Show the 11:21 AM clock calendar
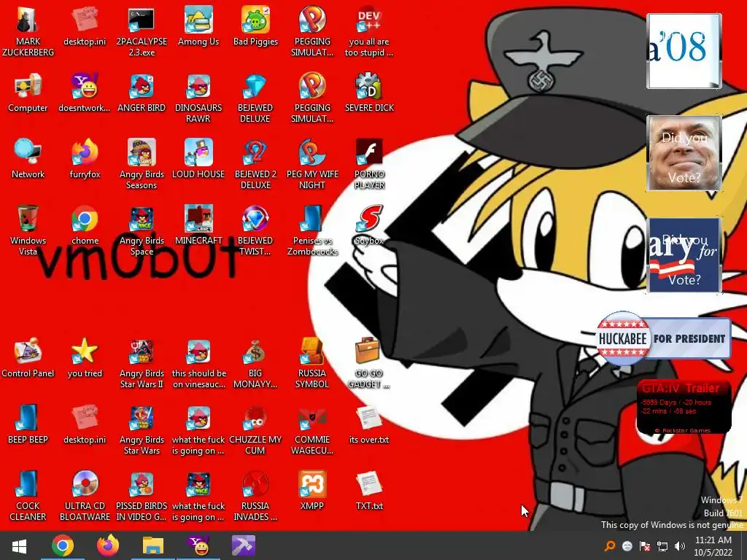This screenshot has height=560, width=747. 713,546
